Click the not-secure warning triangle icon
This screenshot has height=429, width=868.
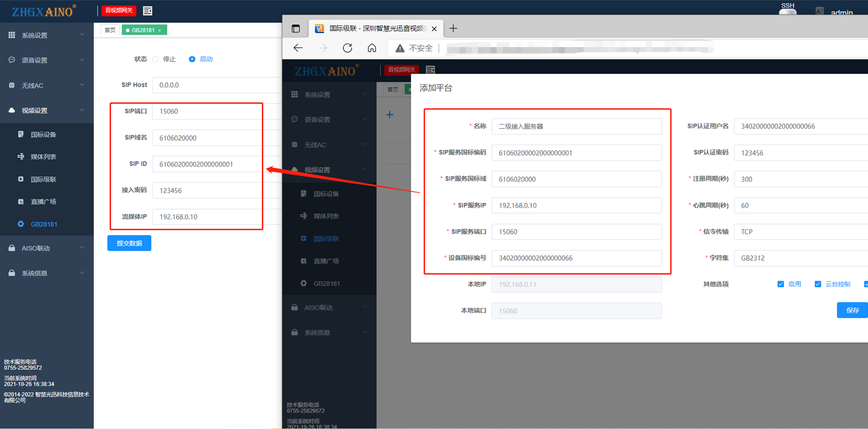[x=400, y=48]
